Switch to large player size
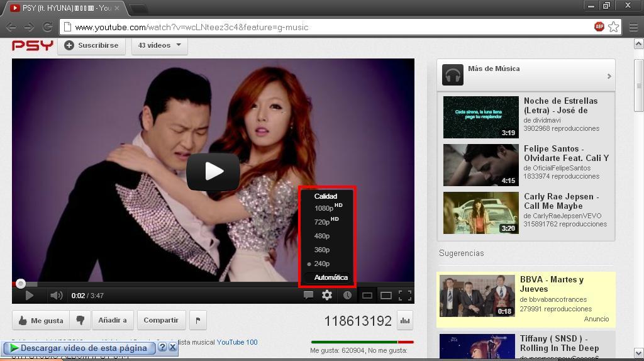Image resolution: width=644 pixels, height=361 pixels. click(x=386, y=296)
